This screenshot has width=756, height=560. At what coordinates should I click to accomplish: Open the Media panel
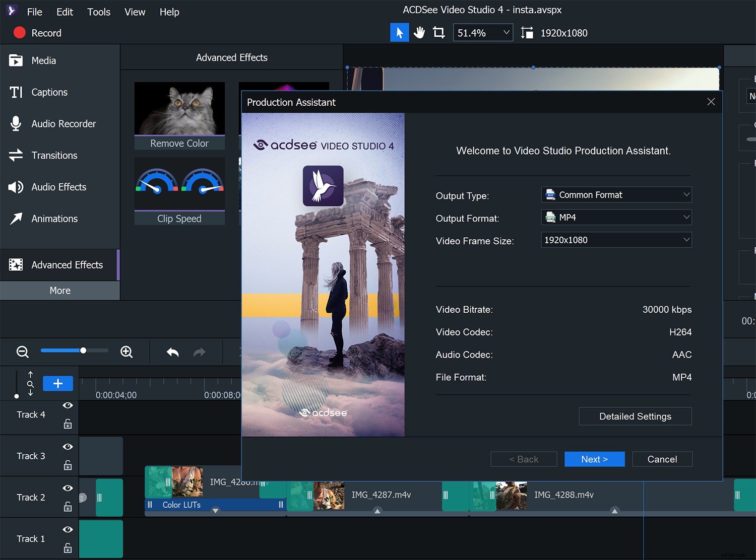coord(43,60)
